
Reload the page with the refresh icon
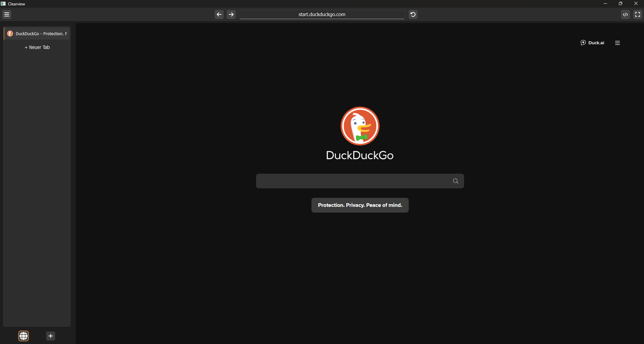413,14
